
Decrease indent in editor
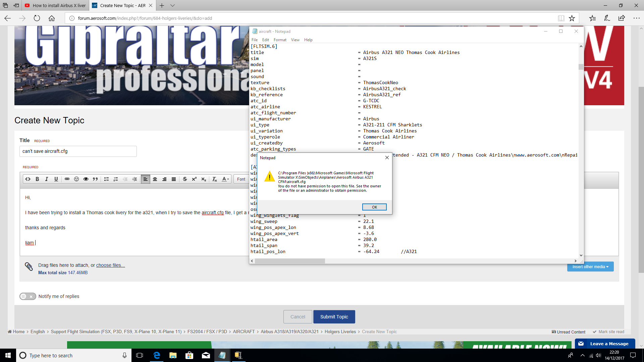125,179
